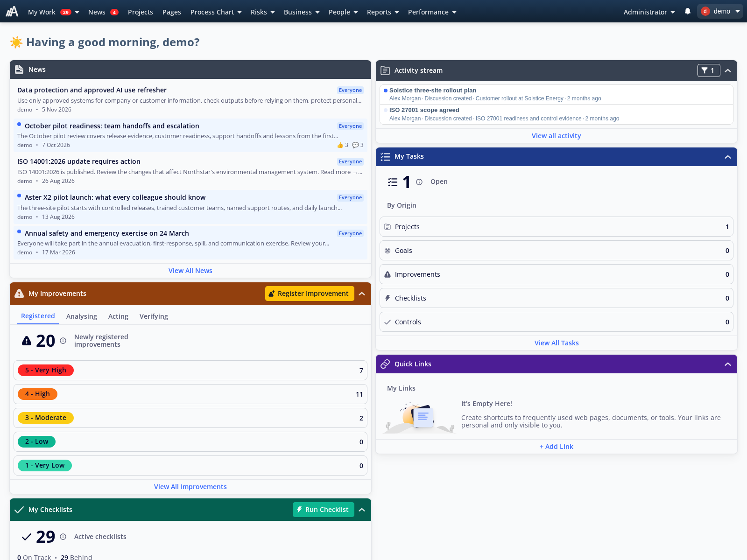Switch to the Verifying tab
747x560 pixels.
click(154, 316)
